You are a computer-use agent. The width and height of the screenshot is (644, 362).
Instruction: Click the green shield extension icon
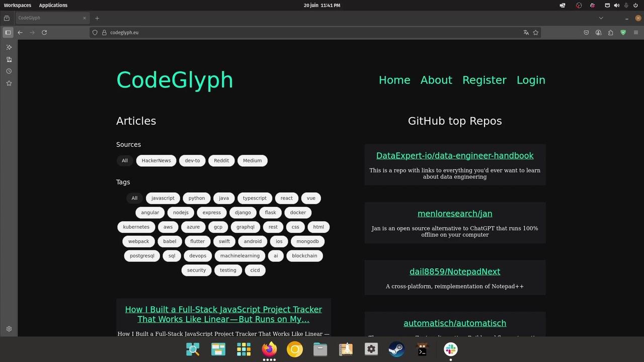[x=623, y=32]
